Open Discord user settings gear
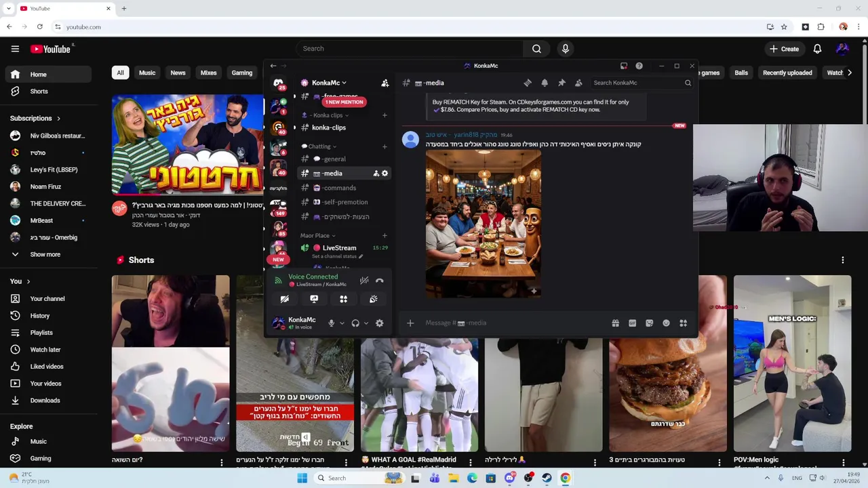 point(380,323)
